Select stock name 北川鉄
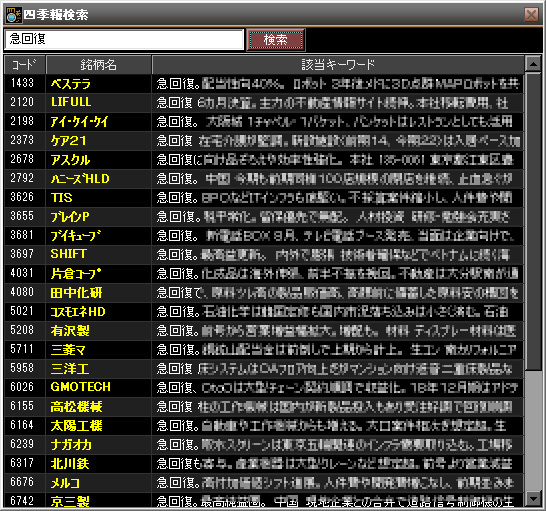This screenshot has height=511, width=546. pyautogui.click(x=70, y=464)
